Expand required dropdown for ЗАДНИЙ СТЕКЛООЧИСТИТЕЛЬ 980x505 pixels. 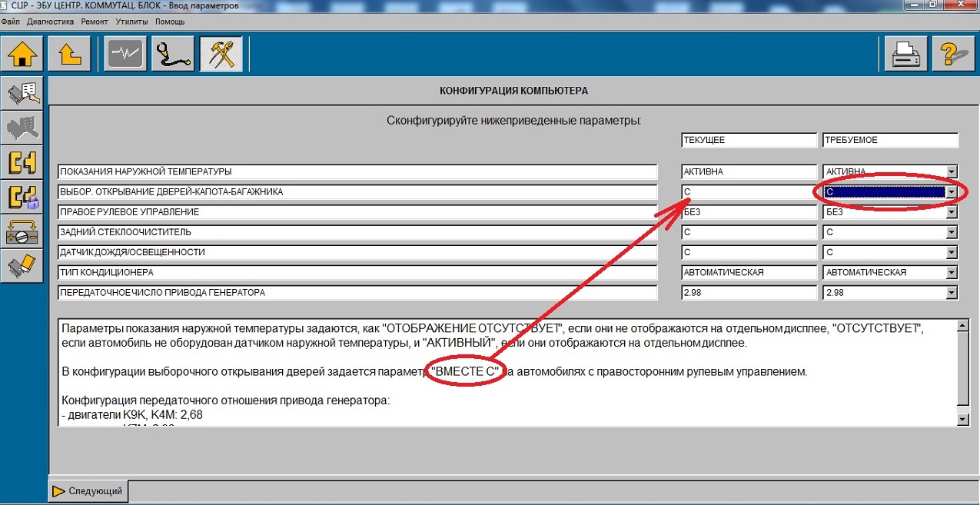click(952, 232)
